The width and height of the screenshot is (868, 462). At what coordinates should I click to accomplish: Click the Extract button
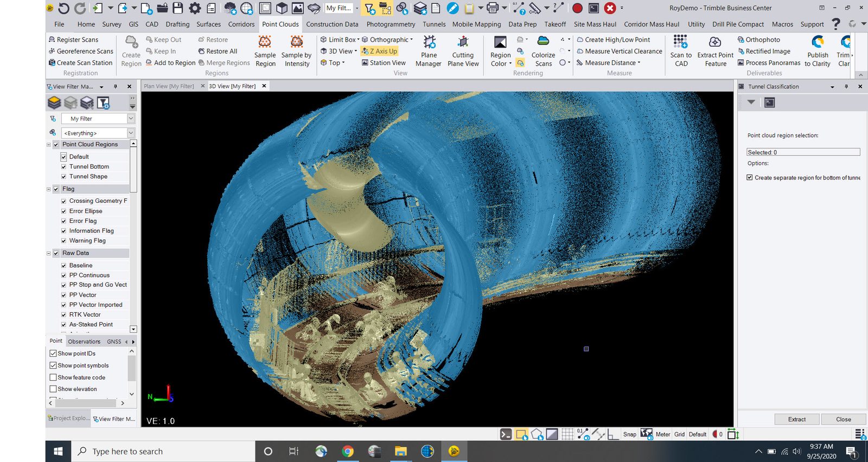click(x=796, y=419)
